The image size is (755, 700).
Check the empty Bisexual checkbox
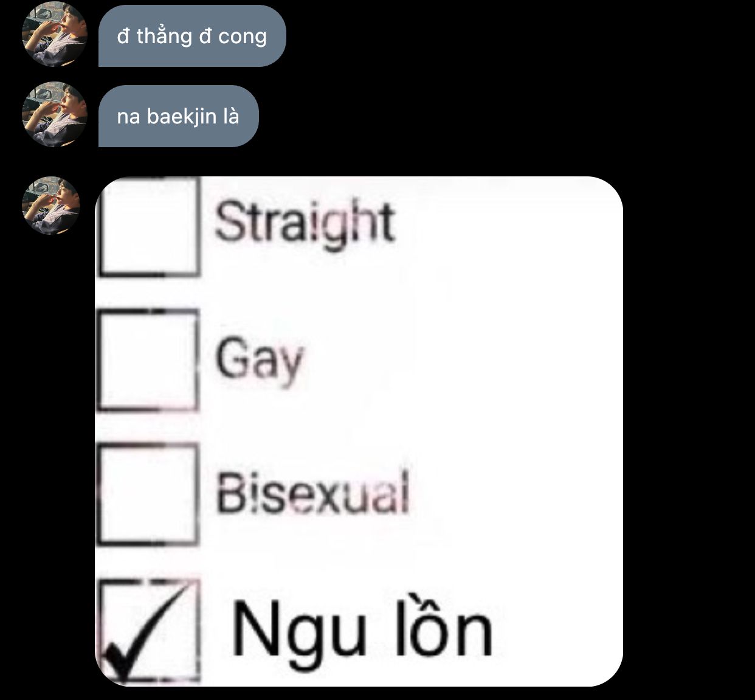coord(148,494)
